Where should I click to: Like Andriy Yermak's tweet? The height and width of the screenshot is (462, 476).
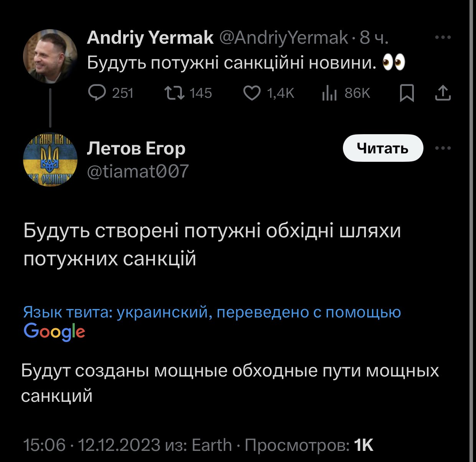tap(252, 93)
